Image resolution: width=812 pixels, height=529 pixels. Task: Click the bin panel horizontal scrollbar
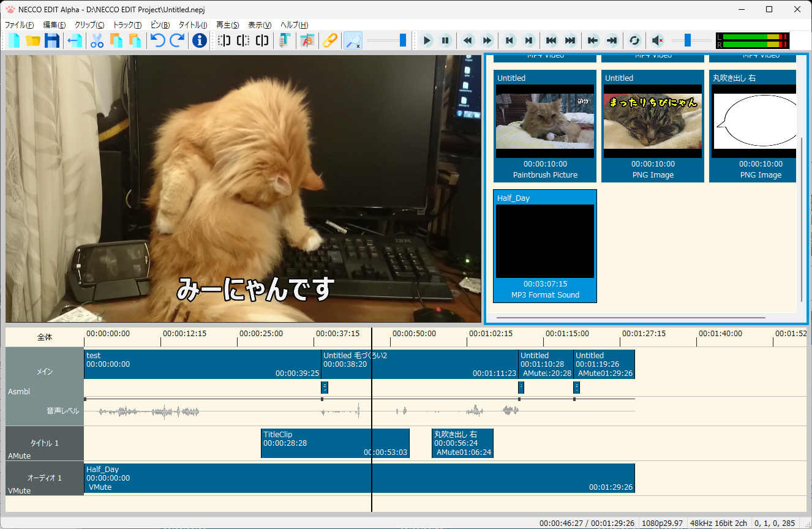coord(631,318)
